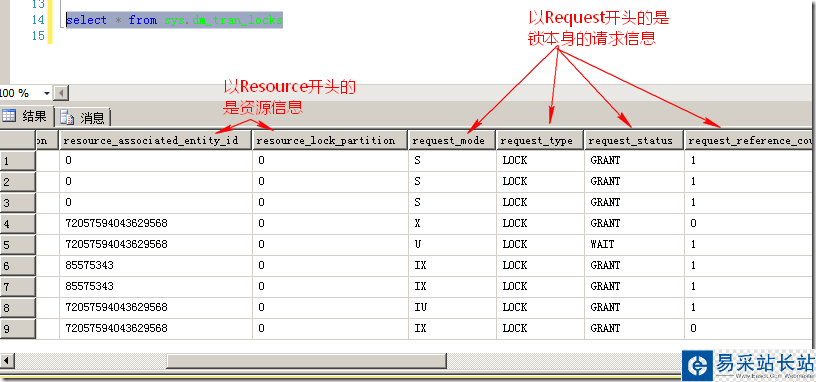Click request_mode IX cell in row 6
This screenshot has width=816, height=382.
[452, 265]
